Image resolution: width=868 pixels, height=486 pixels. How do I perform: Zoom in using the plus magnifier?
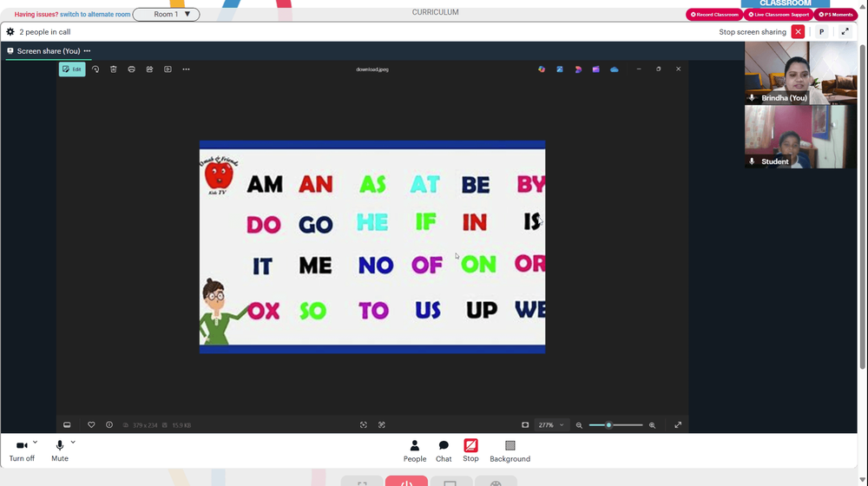point(652,425)
